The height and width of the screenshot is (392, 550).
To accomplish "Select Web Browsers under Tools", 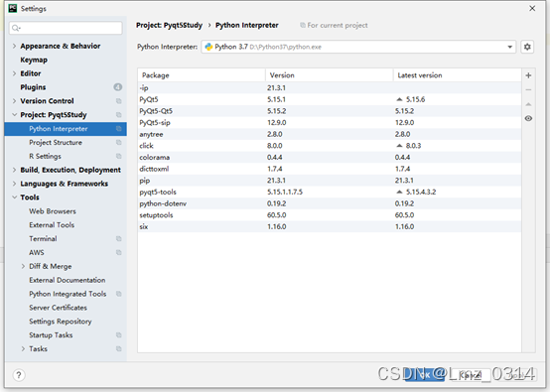I will click(x=53, y=211).
